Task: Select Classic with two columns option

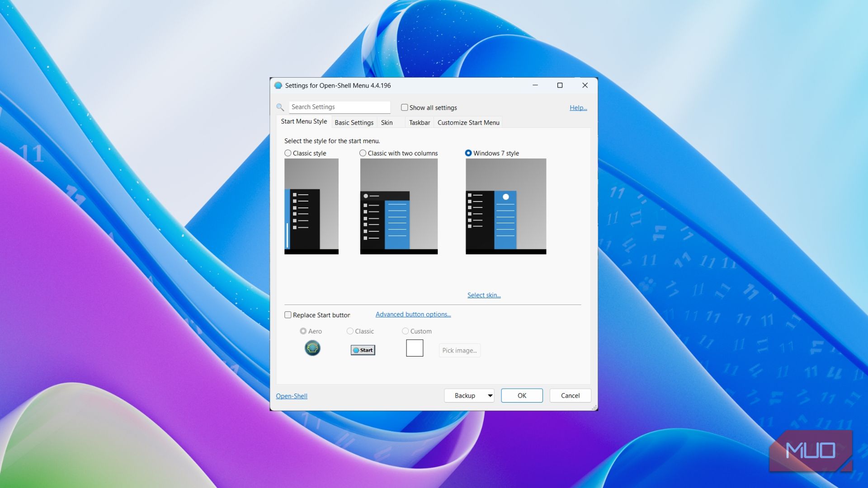Action: tap(363, 153)
